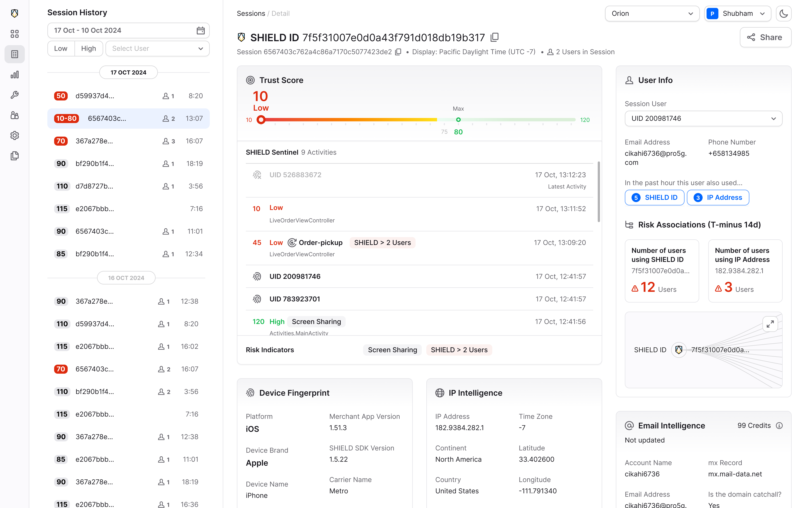Click the shield node in the graph

679,350
